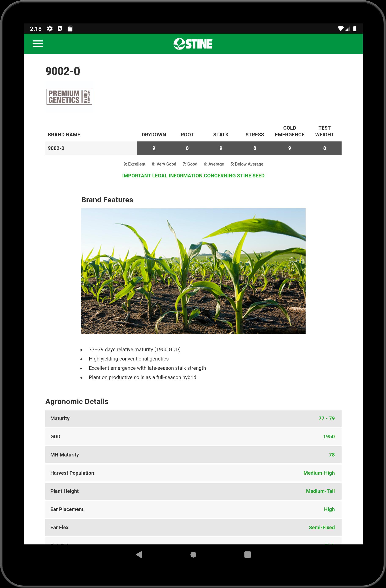Tap the DRYDOWN column header
The image size is (386, 588).
point(154,135)
